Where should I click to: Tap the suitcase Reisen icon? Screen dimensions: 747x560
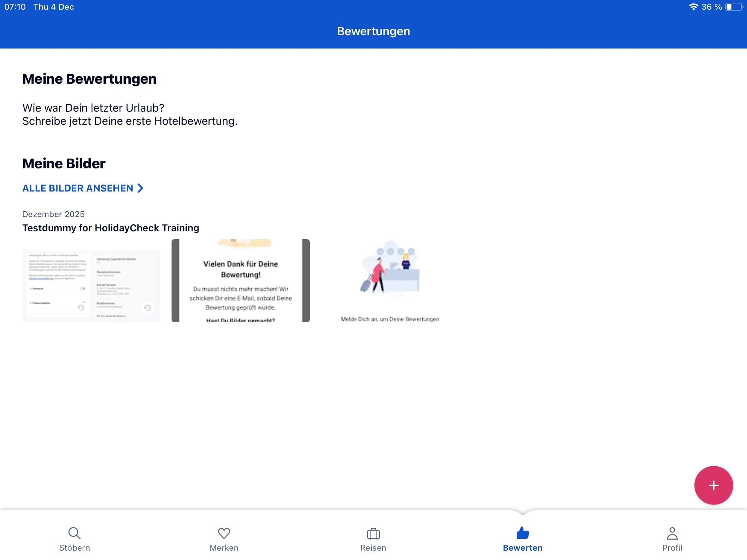coord(373,533)
